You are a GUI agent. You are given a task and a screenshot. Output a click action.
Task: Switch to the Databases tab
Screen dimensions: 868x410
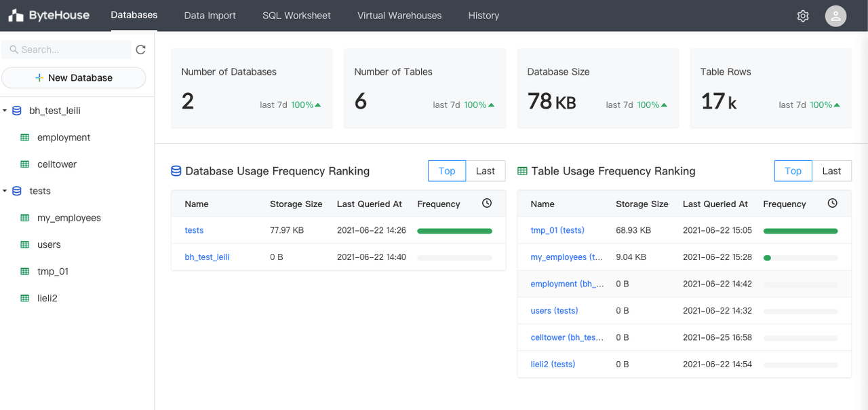134,15
